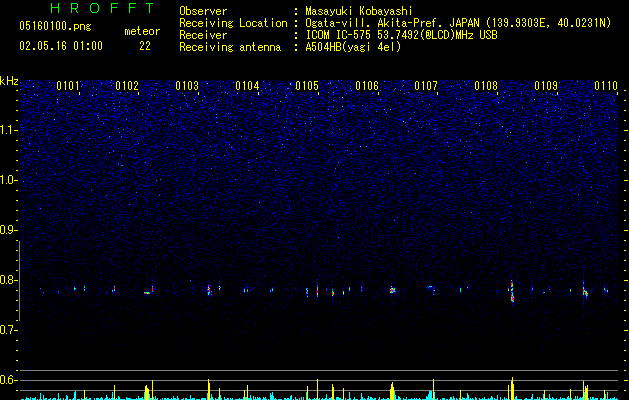This screenshot has height=400, width=629.
Task: Click the 0105 time marker
Action: tap(307, 86)
